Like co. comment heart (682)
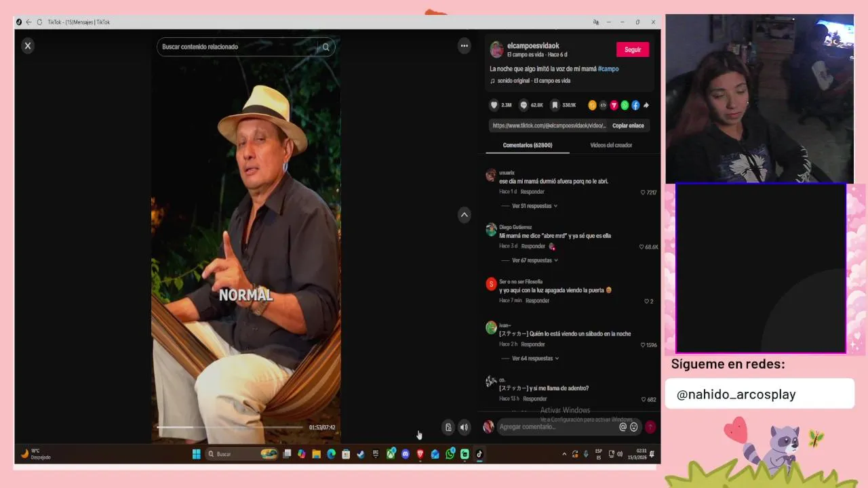This screenshot has height=488, width=868. tap(644, 399)
